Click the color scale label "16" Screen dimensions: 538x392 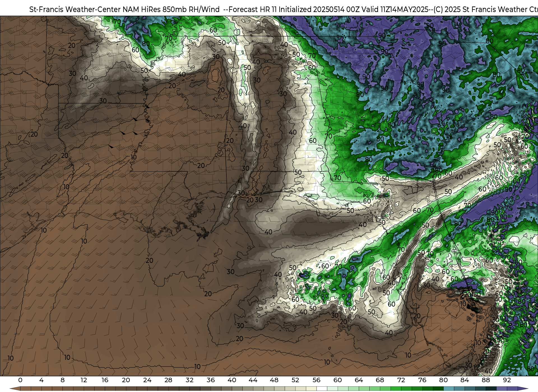(x=105, y=380)
